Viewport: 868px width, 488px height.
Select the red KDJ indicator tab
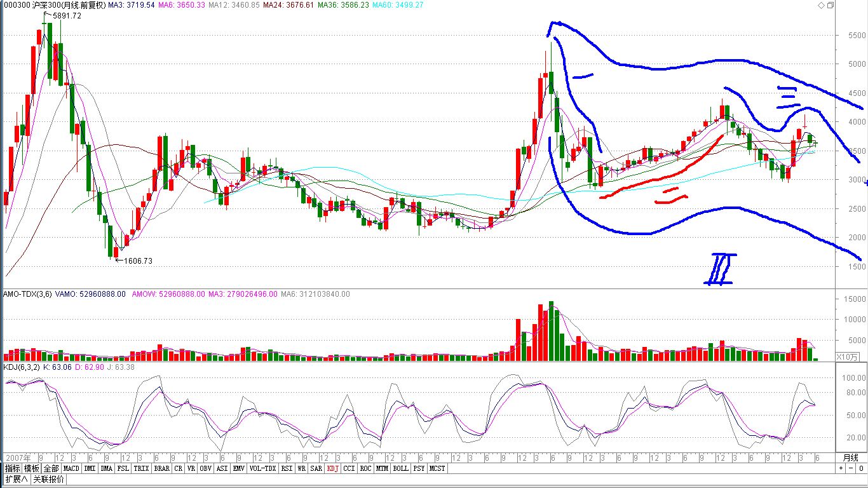pyautogui.click(x=333, y=468)
